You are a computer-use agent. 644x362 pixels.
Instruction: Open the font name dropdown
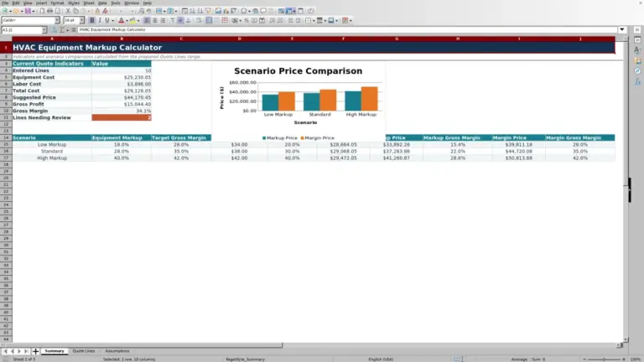click(57, 20)
